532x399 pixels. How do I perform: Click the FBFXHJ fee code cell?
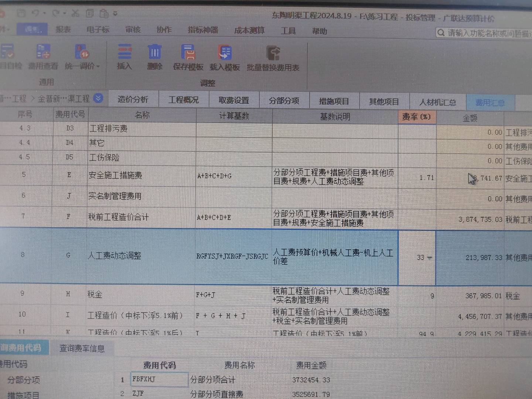(159, 379)
